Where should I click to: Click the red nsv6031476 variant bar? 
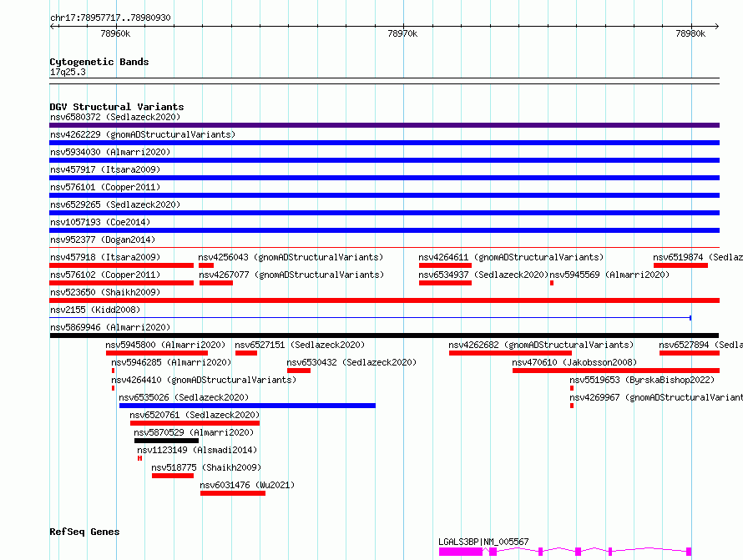(233, 493)
